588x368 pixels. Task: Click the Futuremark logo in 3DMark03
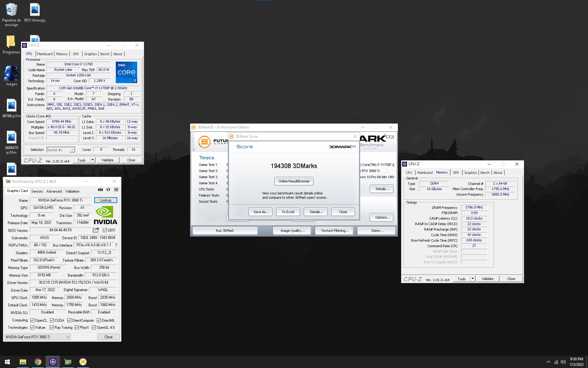[x=205, y=142]
